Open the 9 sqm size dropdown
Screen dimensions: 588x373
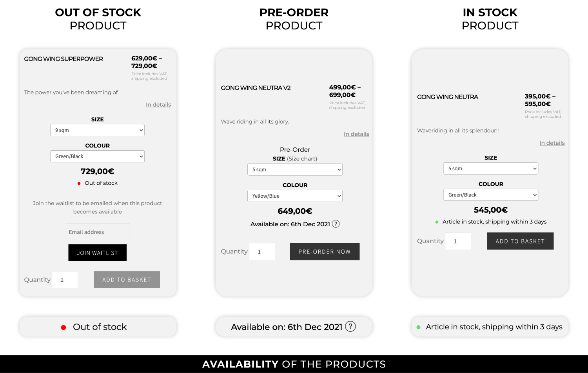click(x=97, y=130)
